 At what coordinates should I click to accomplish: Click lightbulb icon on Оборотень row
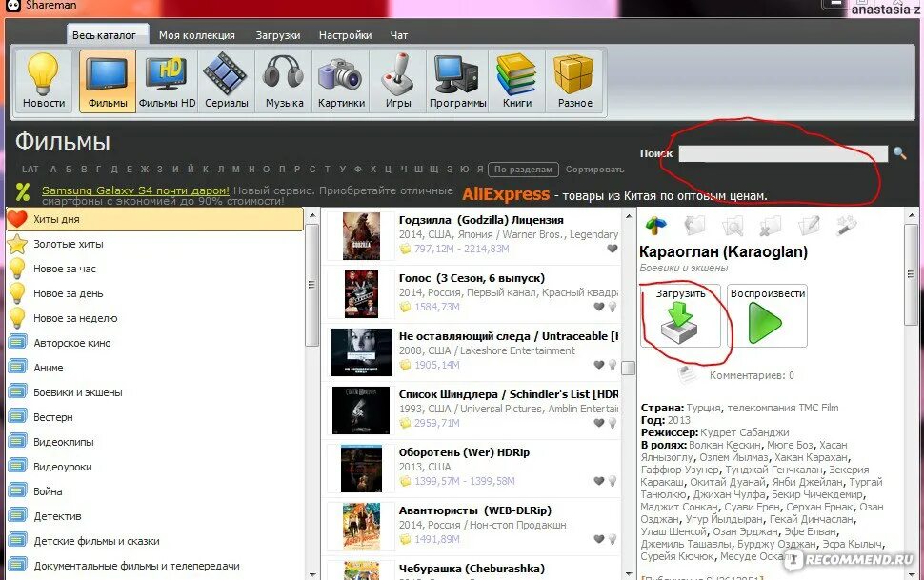[x=613, y=481]
